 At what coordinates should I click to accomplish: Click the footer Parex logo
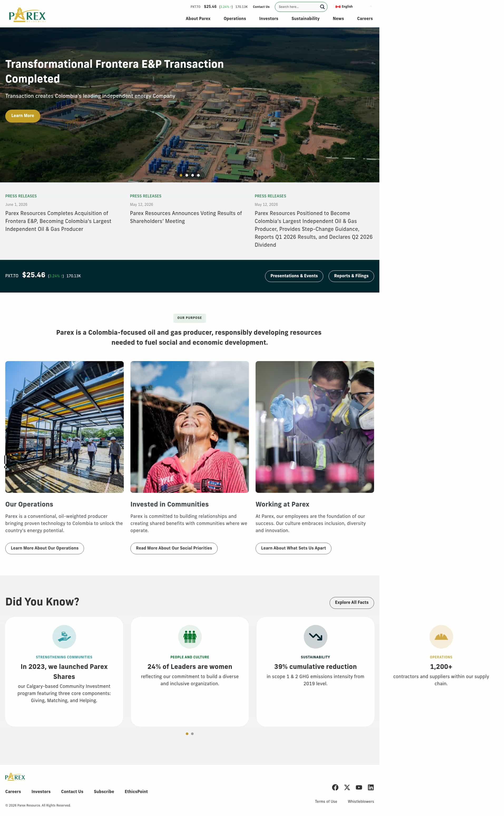15,776
